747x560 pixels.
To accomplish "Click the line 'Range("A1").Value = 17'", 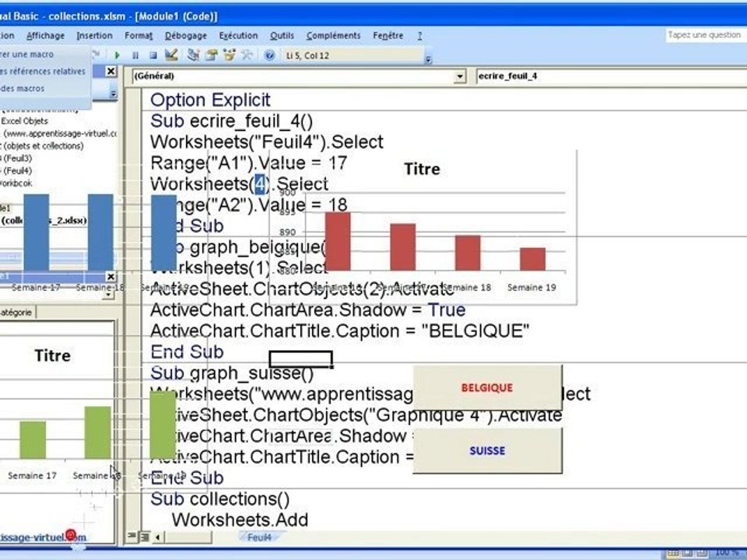I will click(249, 163).
